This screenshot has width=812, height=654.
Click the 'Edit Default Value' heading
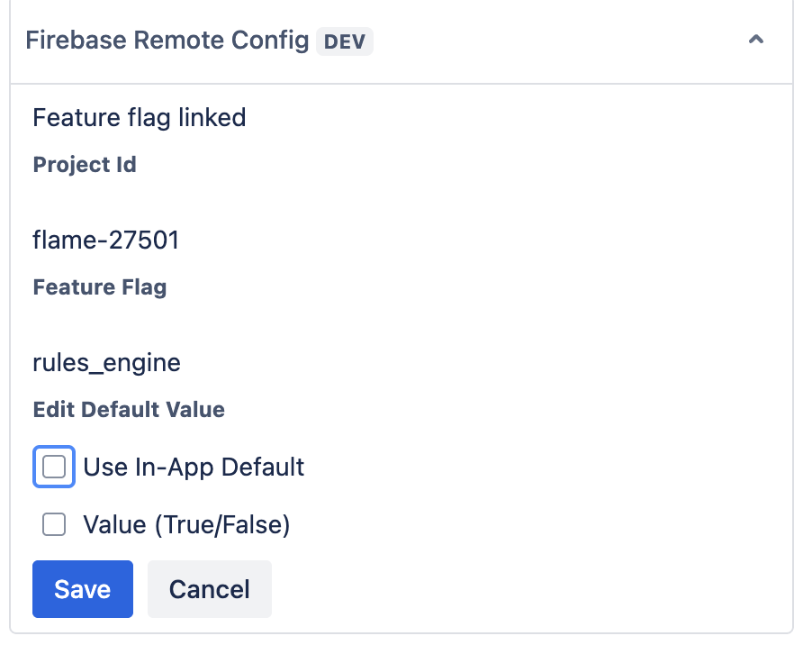click(129, 410)
